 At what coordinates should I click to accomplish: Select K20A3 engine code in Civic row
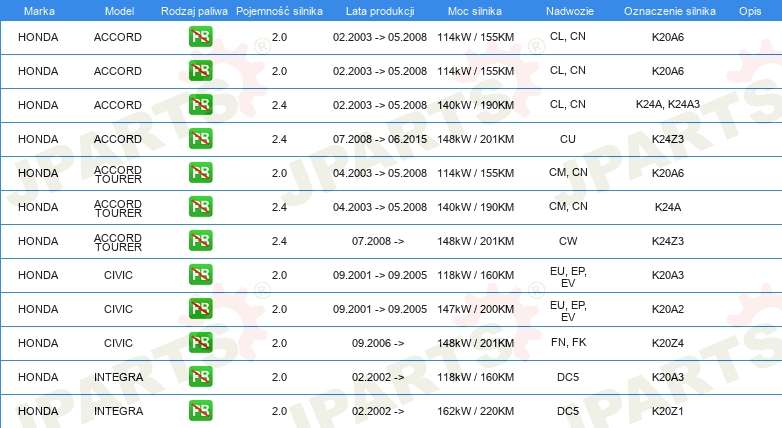coord(668,275)
